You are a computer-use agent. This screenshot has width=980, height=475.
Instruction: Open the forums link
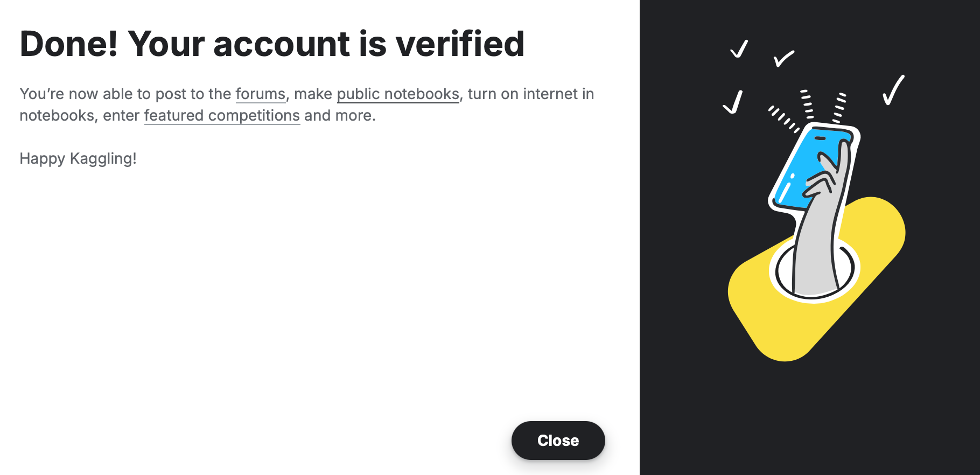[x=260, y=94]
